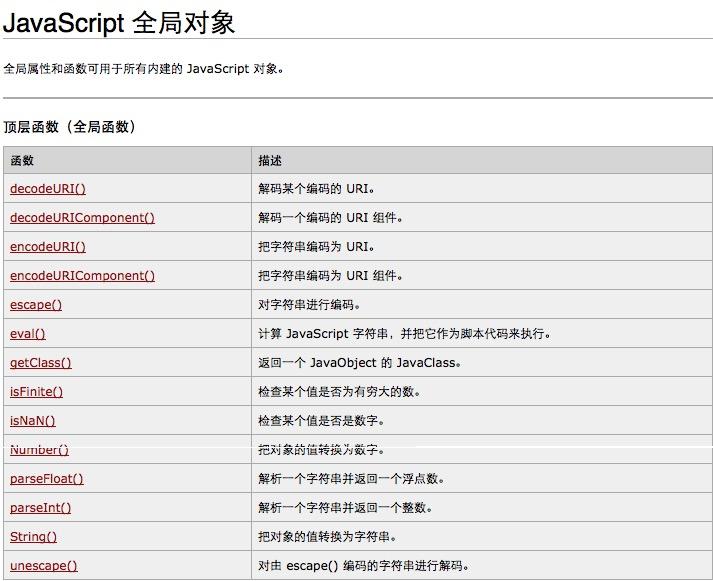Open the unescape() link

click(x=44, y=566)
